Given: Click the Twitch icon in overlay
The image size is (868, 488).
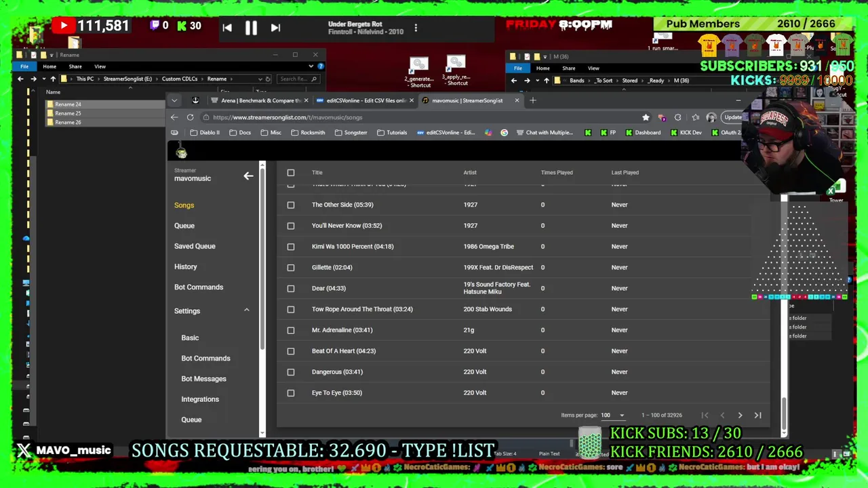Looking at the screenshot, I should 155,26.
